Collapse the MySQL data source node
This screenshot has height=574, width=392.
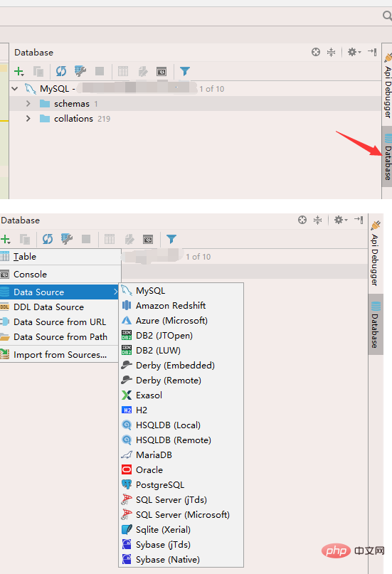(15, 89)
